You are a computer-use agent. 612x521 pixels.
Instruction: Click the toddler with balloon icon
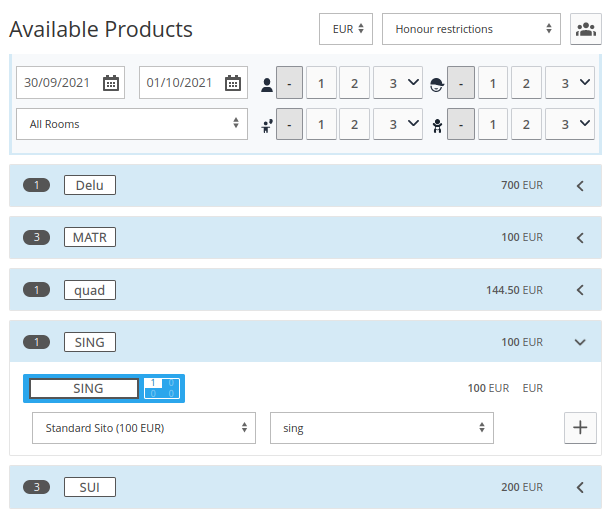pos(267,126)
